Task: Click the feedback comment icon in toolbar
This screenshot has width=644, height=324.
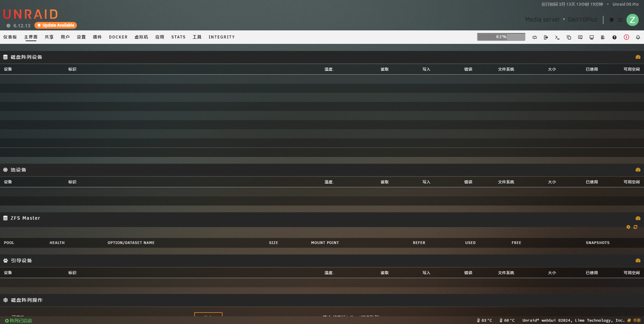Action: 580,37
